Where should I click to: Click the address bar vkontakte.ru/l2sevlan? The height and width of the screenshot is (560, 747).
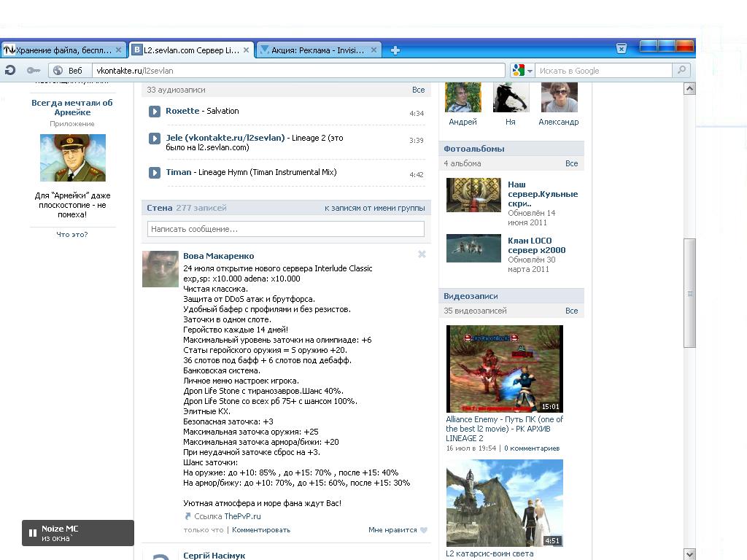pyautogui.click(x=298, y=71)
